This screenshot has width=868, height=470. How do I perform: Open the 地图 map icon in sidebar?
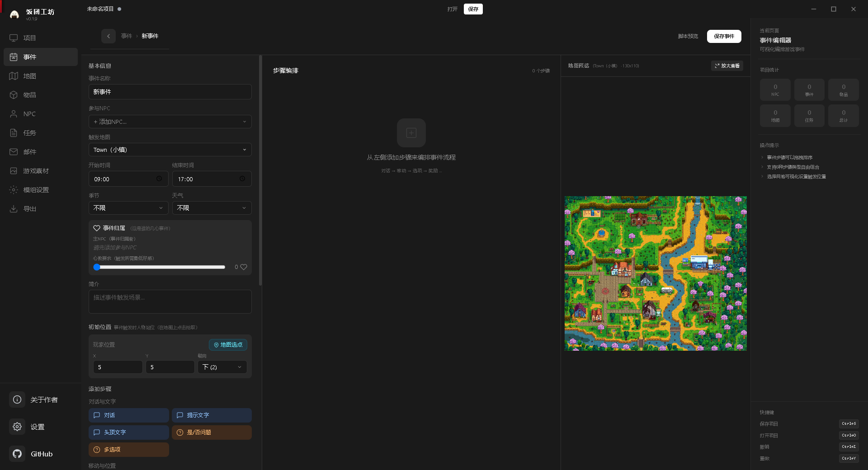(x=14, y=76)
